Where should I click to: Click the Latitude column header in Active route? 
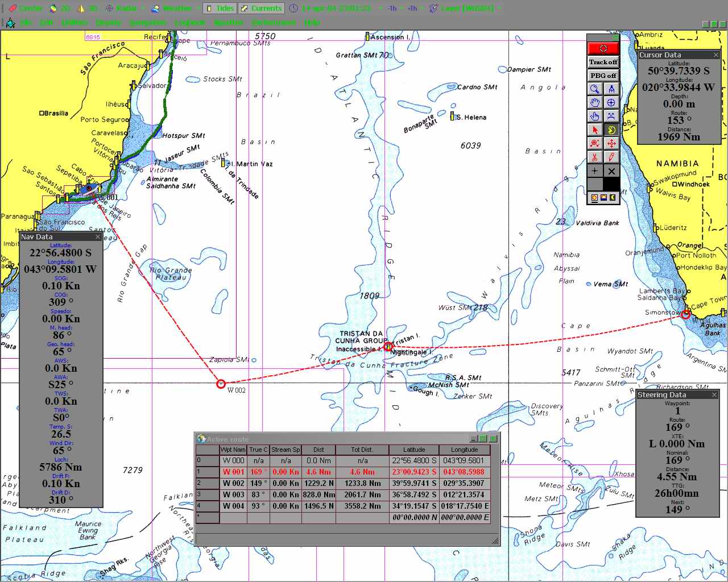[x=414, y=450]
